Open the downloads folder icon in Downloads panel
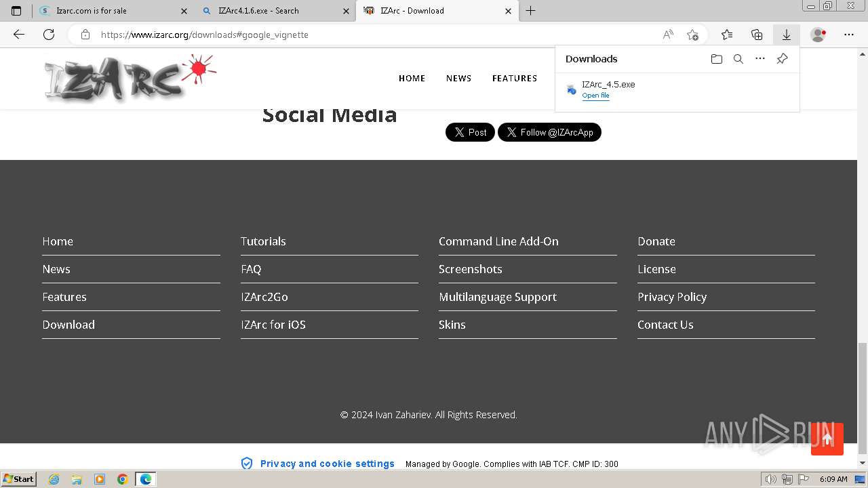The height and width of the screenshot is (488, 868). [x=717, y=59]
